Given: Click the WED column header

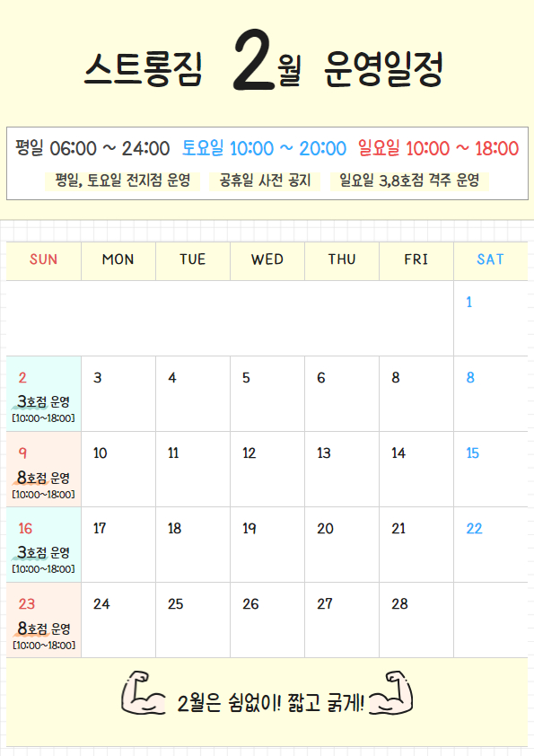Looking at the screenshot, I should click(x=267, y=261).
